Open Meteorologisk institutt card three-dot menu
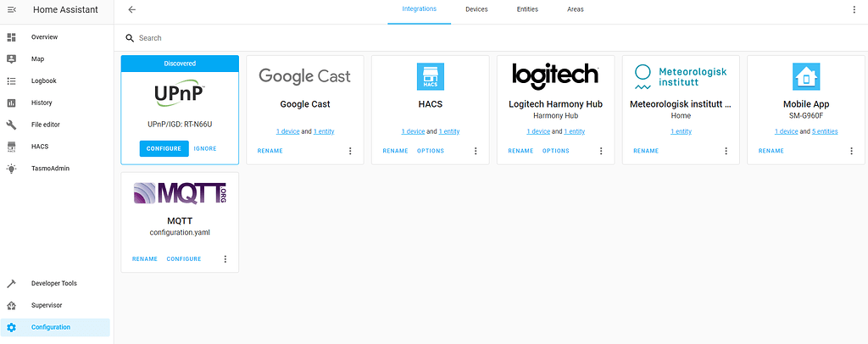The width and height of the screenshot is (868, 344). point(726,151)
